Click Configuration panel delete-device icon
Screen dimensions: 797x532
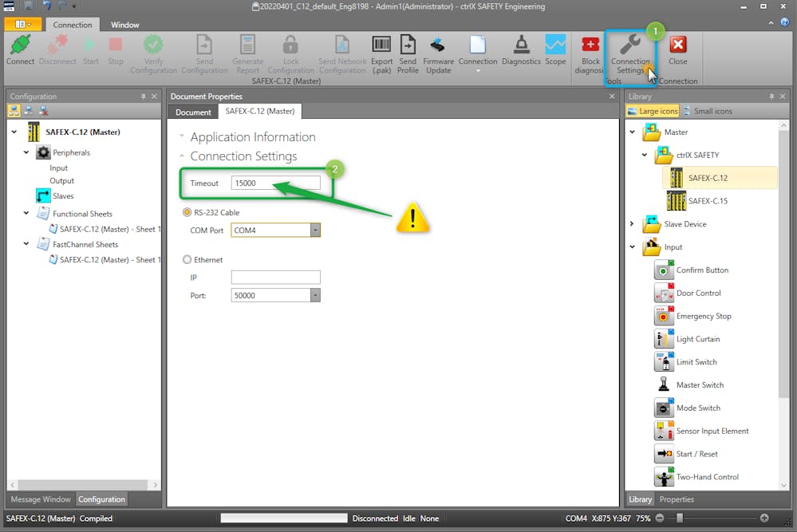pos(44,111)
